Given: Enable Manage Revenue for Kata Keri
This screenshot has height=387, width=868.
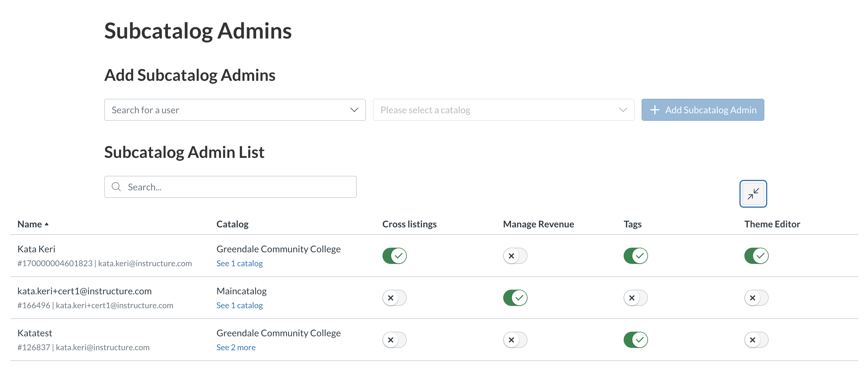Looking at the screenshot, I should tap(515, 256).
